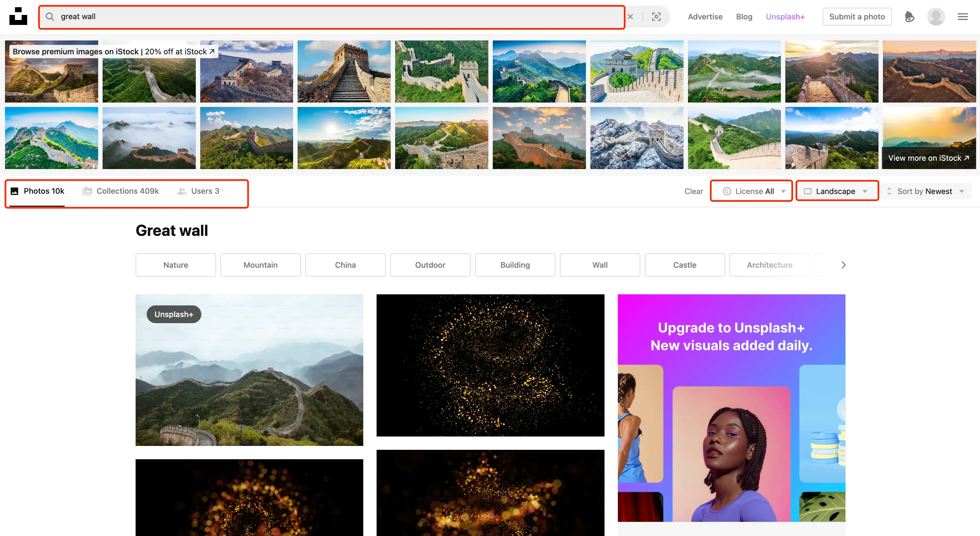Click the Unsplash+ badge on photo

pos(174,314)
